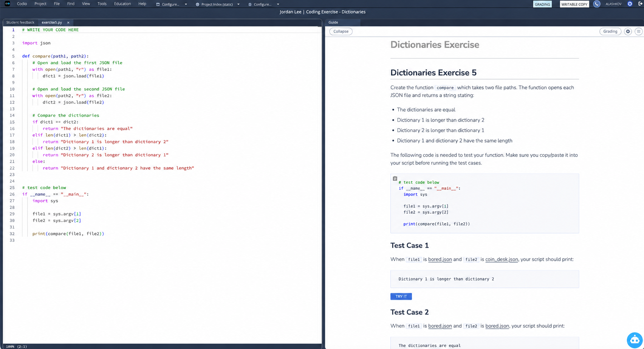Run Test Case 1 with TRY IT
Viewport: 644px width, 349px height.
tap(401, 296)
